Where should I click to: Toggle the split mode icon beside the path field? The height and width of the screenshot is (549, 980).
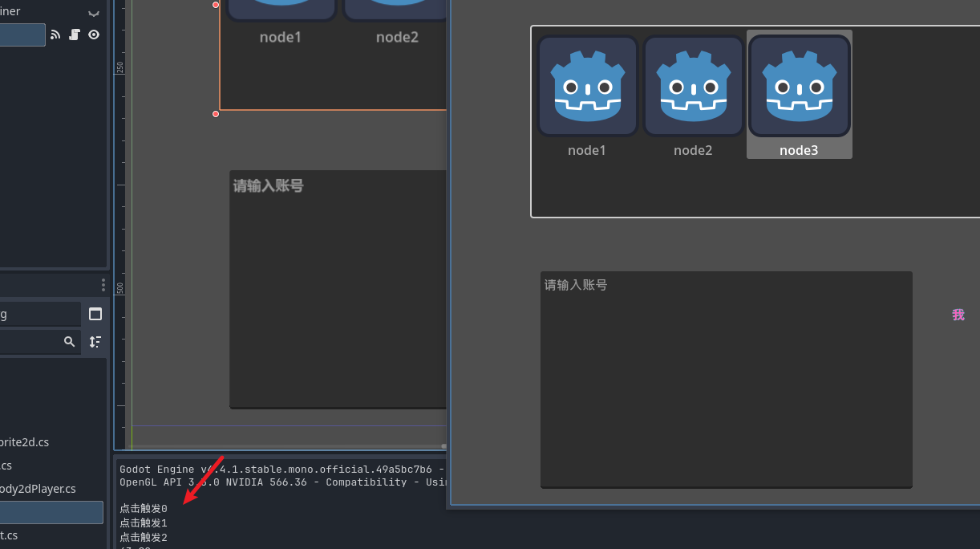pos(95,314)
